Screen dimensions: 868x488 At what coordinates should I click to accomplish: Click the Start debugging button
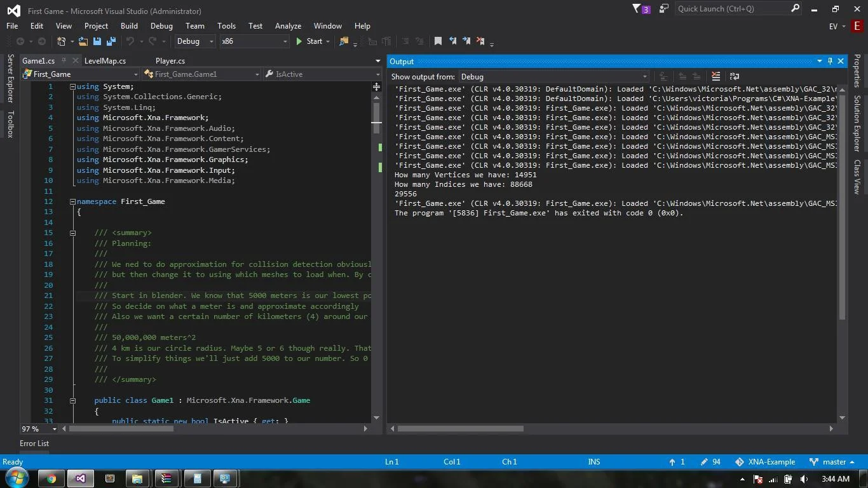pyautogui.click(x=309, y=41)
